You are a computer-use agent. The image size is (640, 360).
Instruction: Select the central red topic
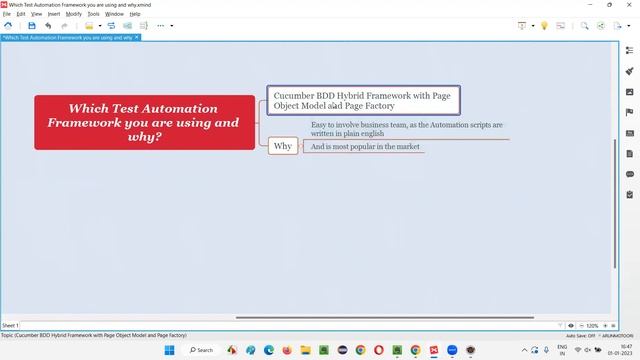coord(144,122)
